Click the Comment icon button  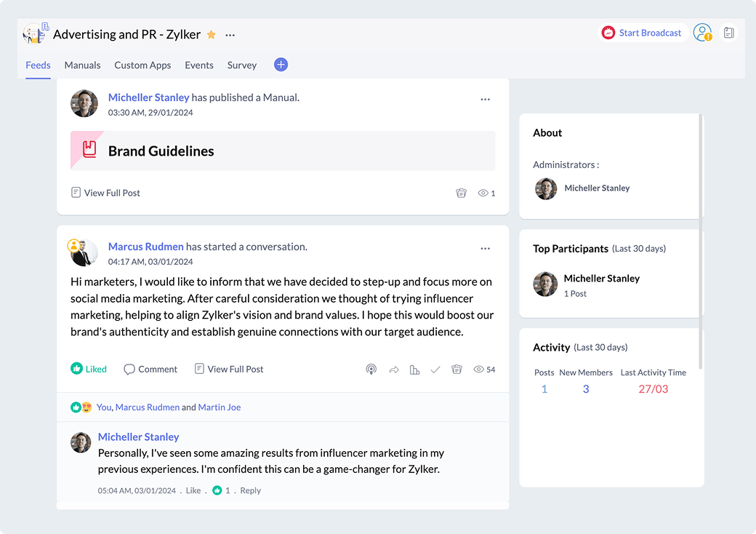click(150, 369)
